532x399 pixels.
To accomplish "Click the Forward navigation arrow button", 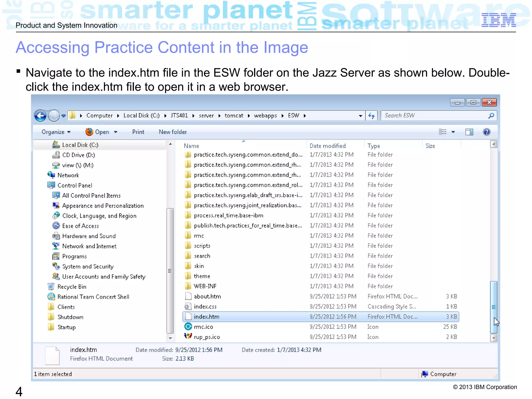I will [x=54, y=116].
